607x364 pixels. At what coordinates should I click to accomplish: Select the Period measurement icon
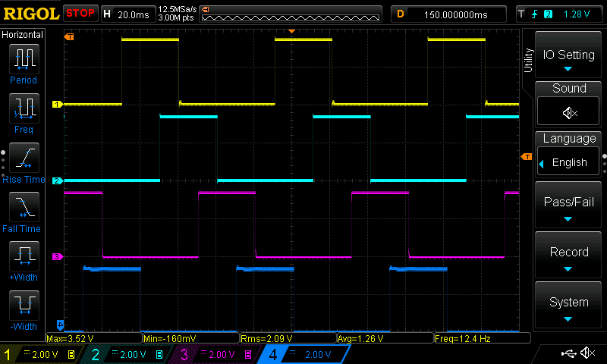[24, 59]
